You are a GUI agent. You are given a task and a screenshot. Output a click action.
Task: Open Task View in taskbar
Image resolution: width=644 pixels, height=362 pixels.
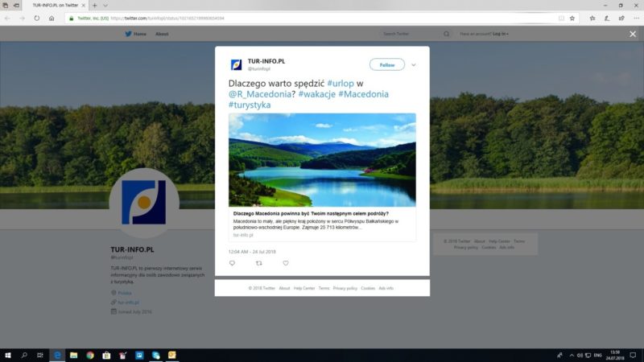[x=39, y=355]
